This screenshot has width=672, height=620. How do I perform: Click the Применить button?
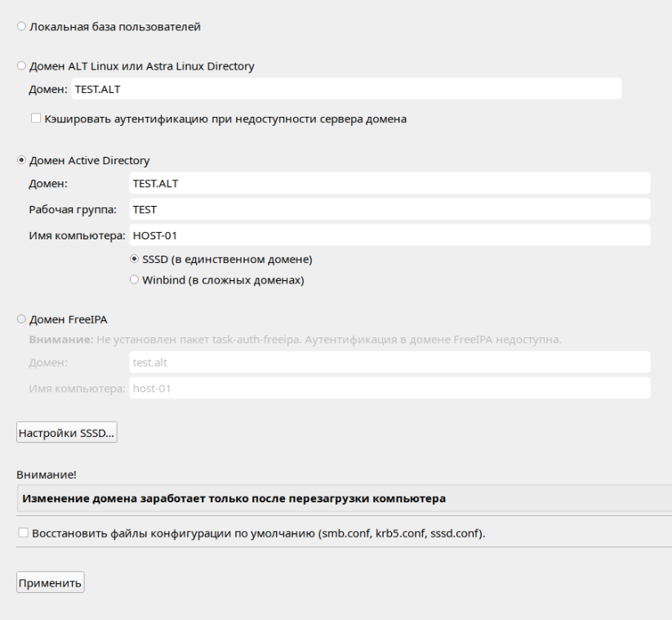point(51,582)
